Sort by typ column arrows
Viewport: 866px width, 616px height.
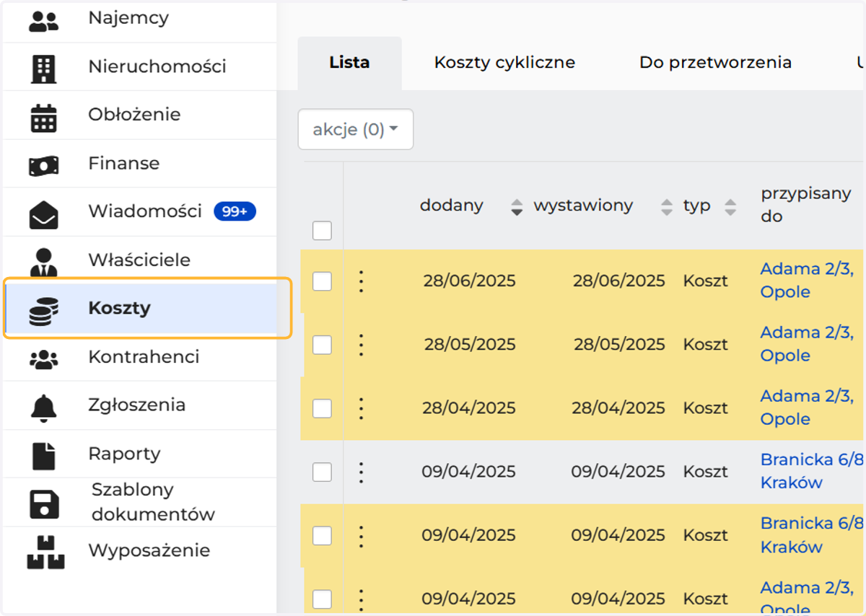(x=730, y=207)
